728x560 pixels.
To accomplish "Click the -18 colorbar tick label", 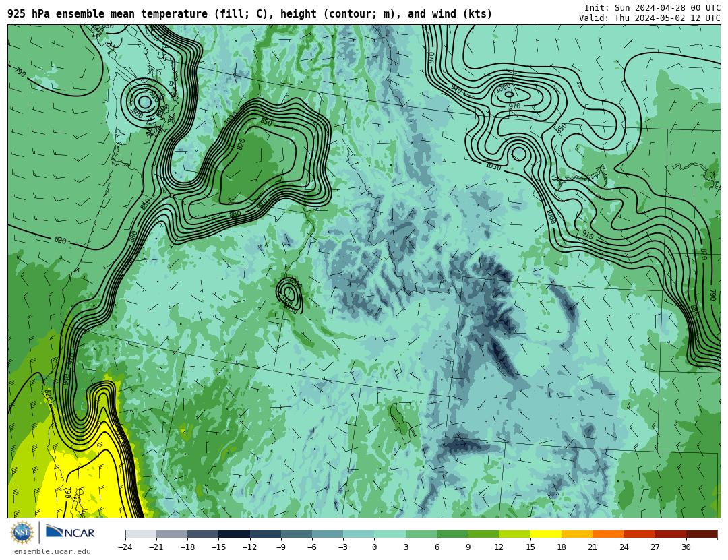I will point(187,547).
